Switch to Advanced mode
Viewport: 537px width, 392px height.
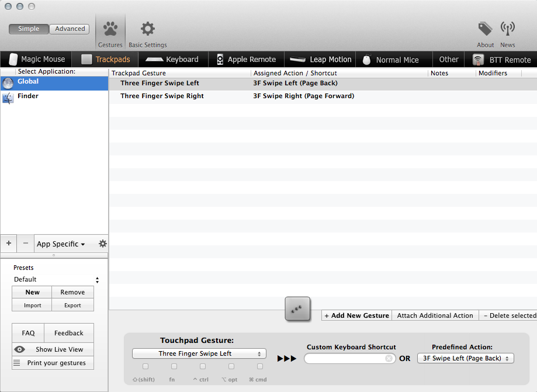point(70,29)
